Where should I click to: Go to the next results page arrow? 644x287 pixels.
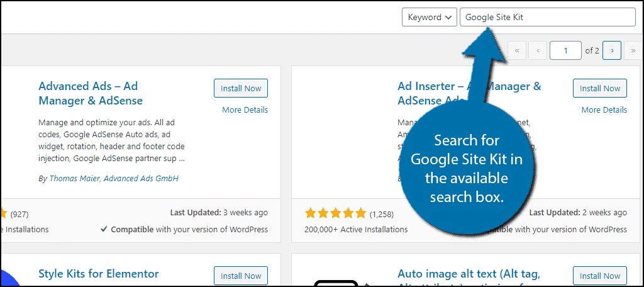click(612, 50)
